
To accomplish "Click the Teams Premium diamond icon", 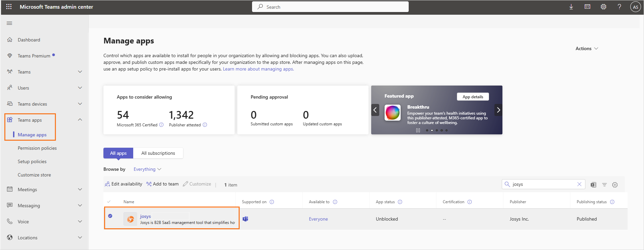I will point(10,55).
